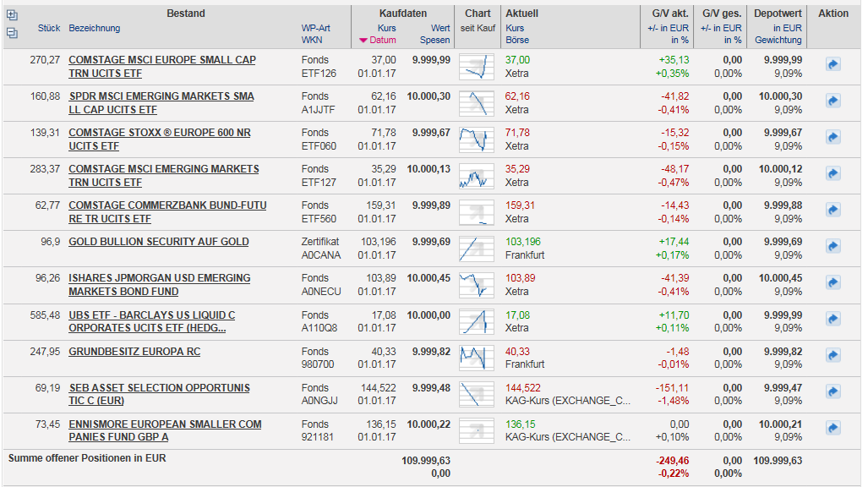Viewport: 868px width, 487px height.
Task: Sort by Gewichtung column header
Action: coord(778,40)
